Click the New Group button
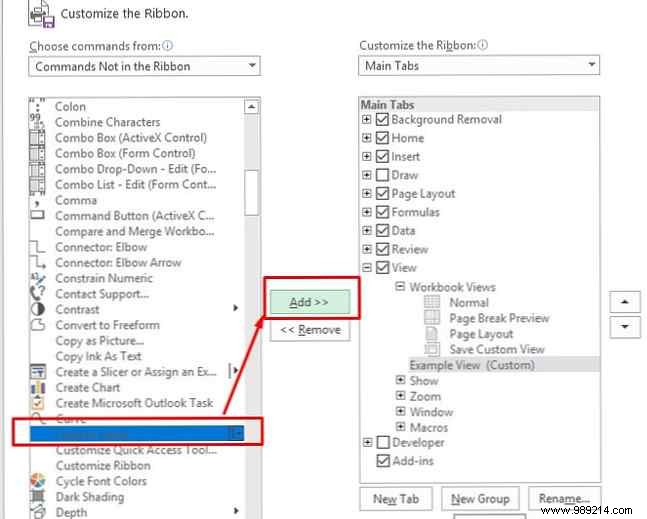 coord(481,499)
